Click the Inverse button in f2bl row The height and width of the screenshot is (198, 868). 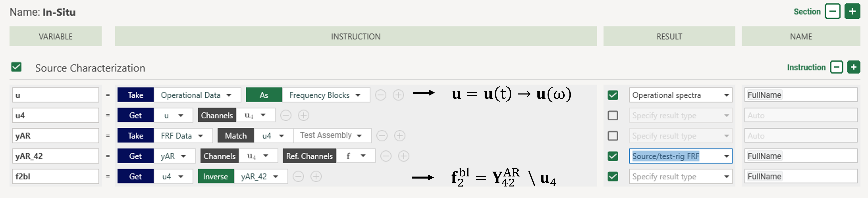point(216,177)
